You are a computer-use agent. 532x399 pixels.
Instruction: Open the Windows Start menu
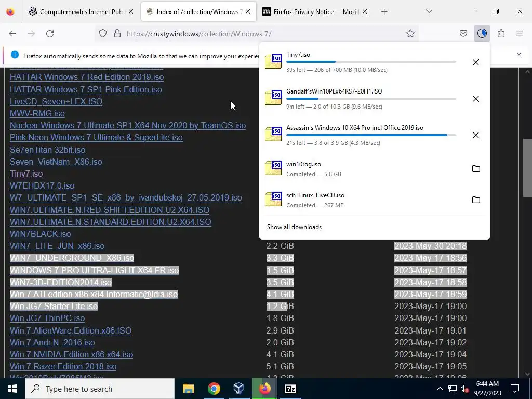point(12,389)
